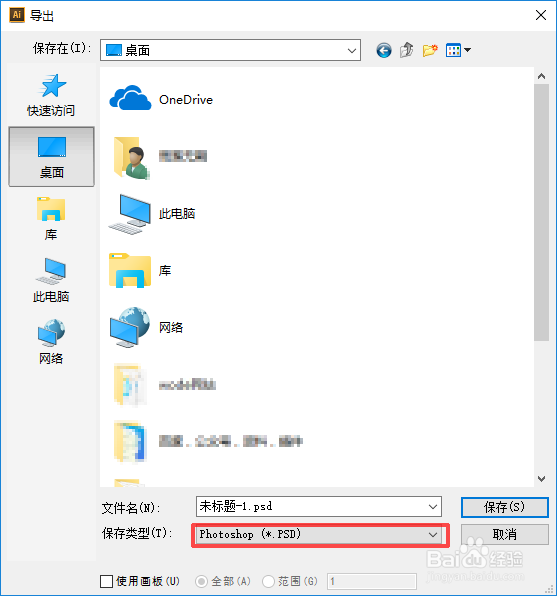
Task: Open the view menu icon dropdown
Action: pyautogui.click(x=458, y=50)
